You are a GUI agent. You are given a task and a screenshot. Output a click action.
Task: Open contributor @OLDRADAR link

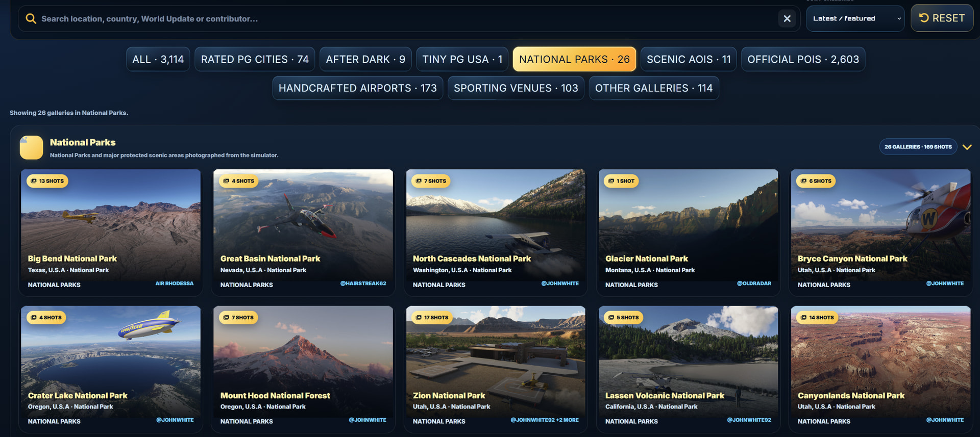click(754, 284)
